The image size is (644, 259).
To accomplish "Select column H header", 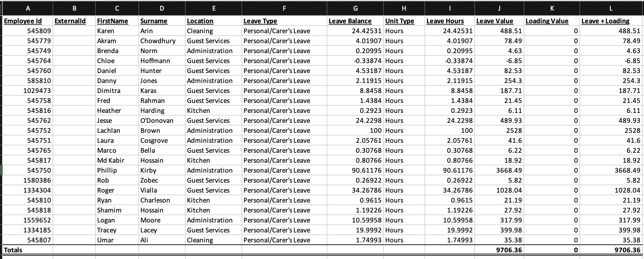I will point(404,8).
